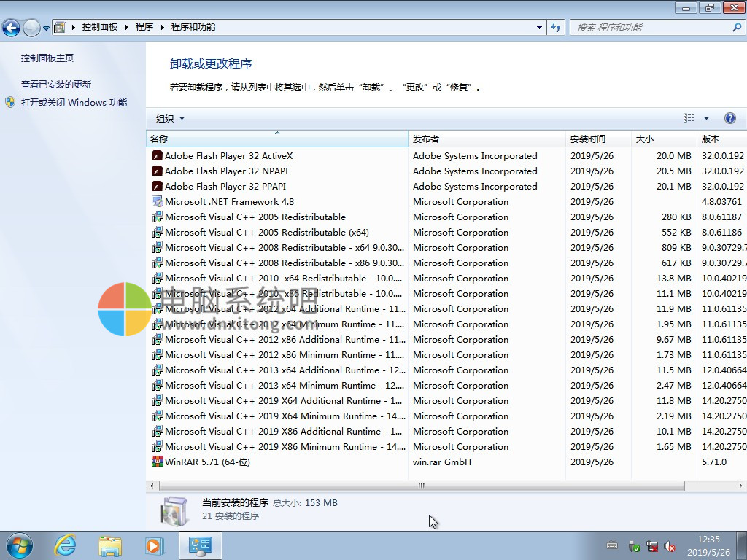Click 程序和功能 breadcrumb in address bar
This screenshot has width=747, height=560.
pos(193,27)
